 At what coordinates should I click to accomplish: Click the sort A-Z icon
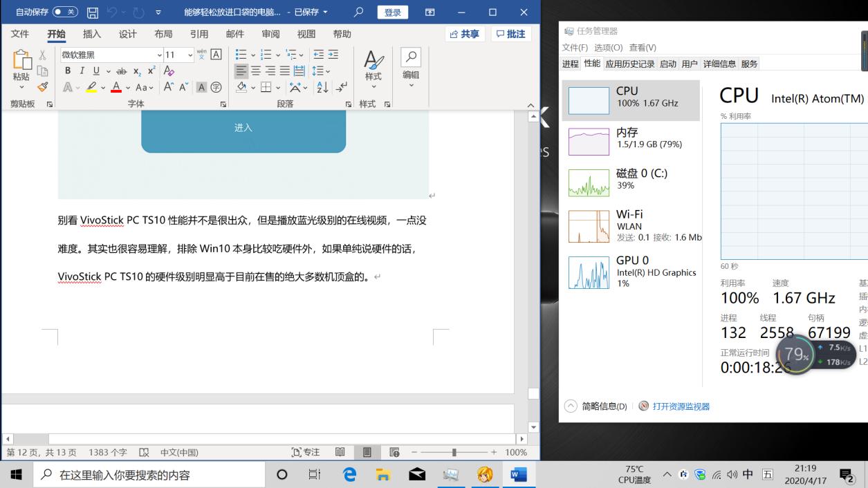(x=322, y=88)
